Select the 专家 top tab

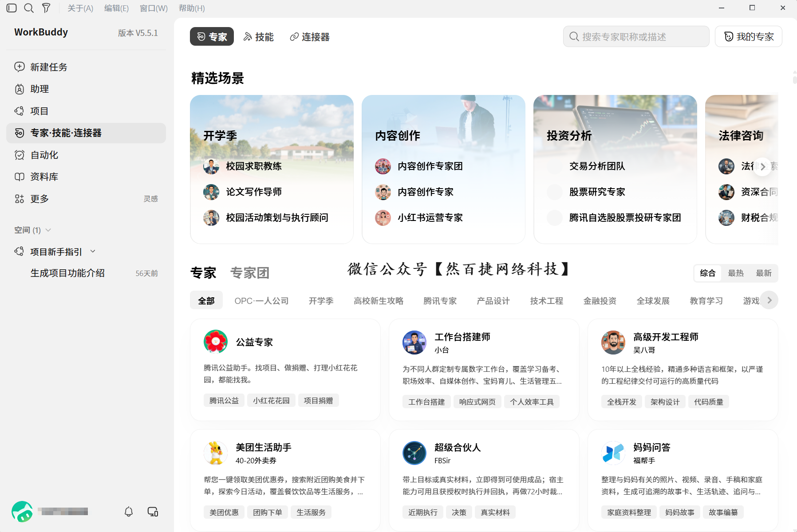(212, 37)
